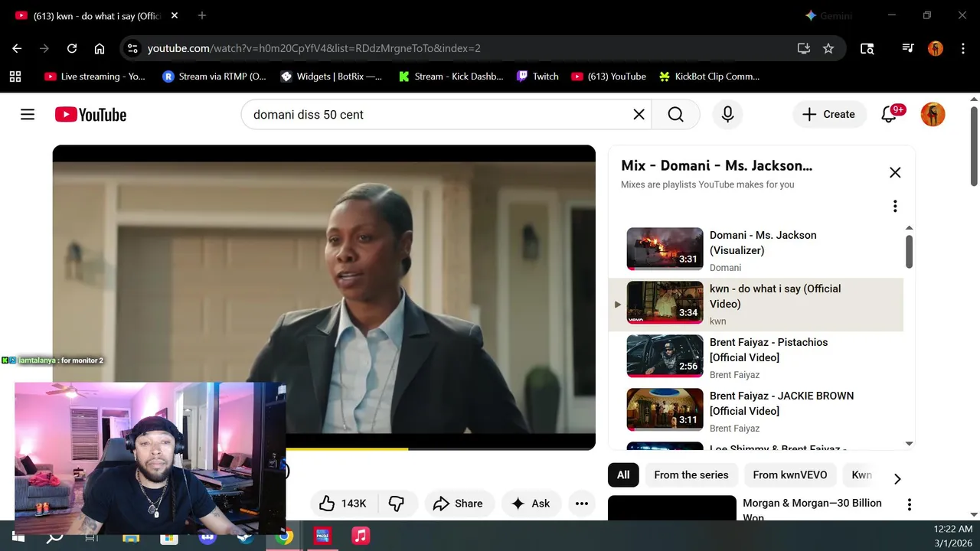Image resolution: width=980 pixels, height=551 pixels.
Task: Open the Chrome three-dot menu
Action: 962,48
